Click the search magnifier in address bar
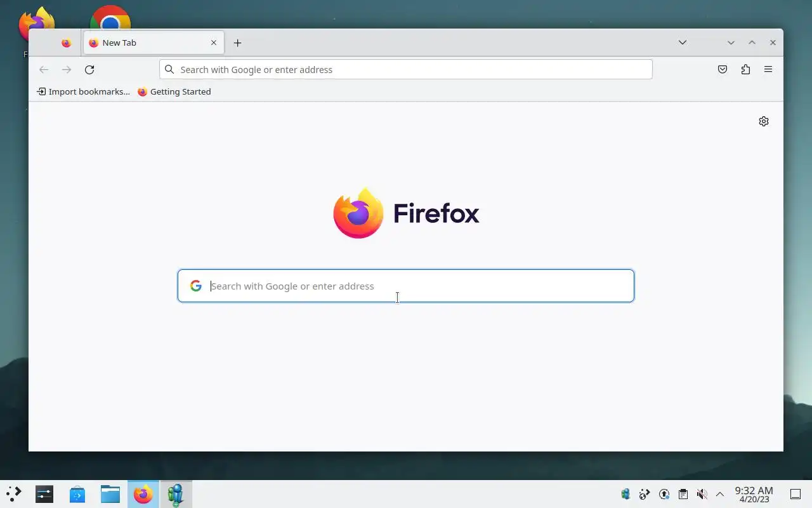Screen dimensions: 812x508 (169, 69)
